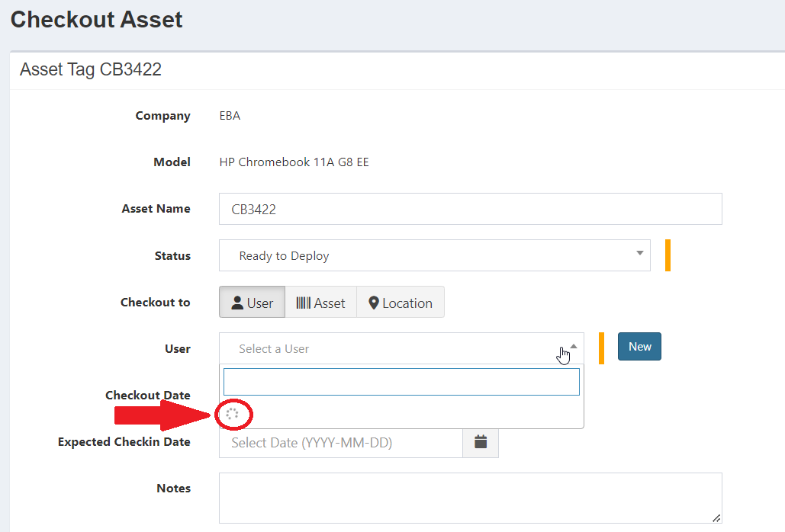
Task: Click the barcode icon on the Asset option
Action: (304, 302)
